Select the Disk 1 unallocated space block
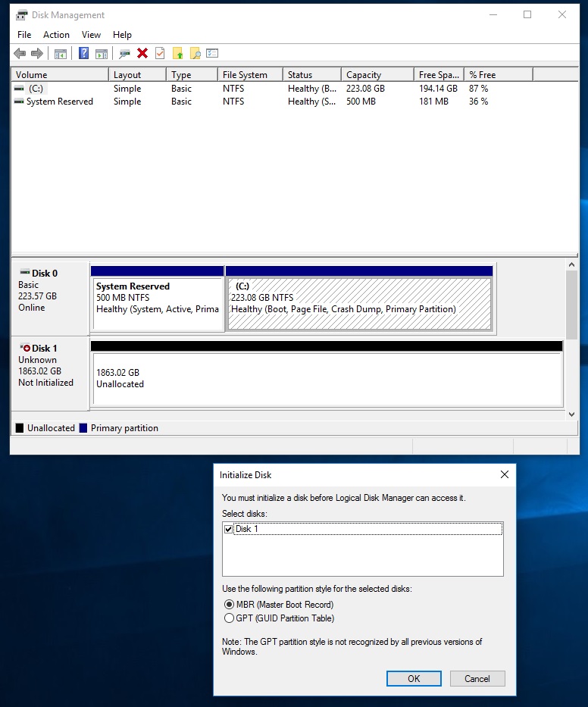Image resolution: width=588 pixels, height=707 pixels. [x=328, y=379]
